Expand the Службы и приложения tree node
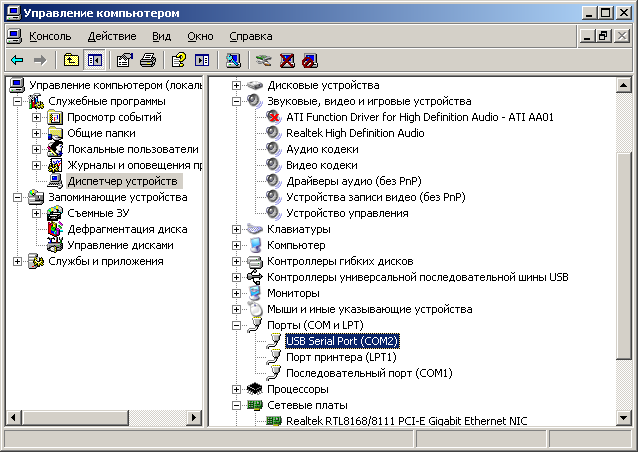 coord(18,261)
